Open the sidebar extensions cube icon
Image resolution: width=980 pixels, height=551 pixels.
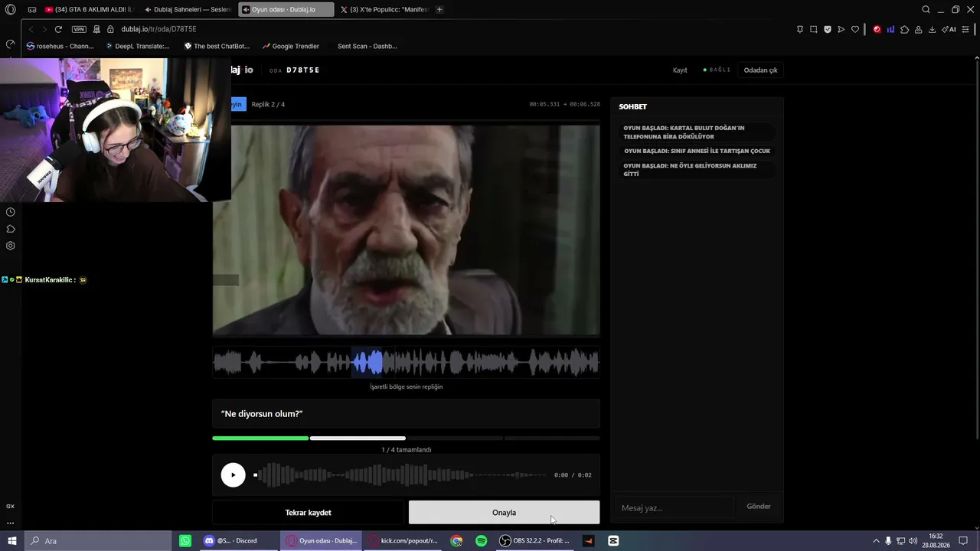tap(11, 229)
